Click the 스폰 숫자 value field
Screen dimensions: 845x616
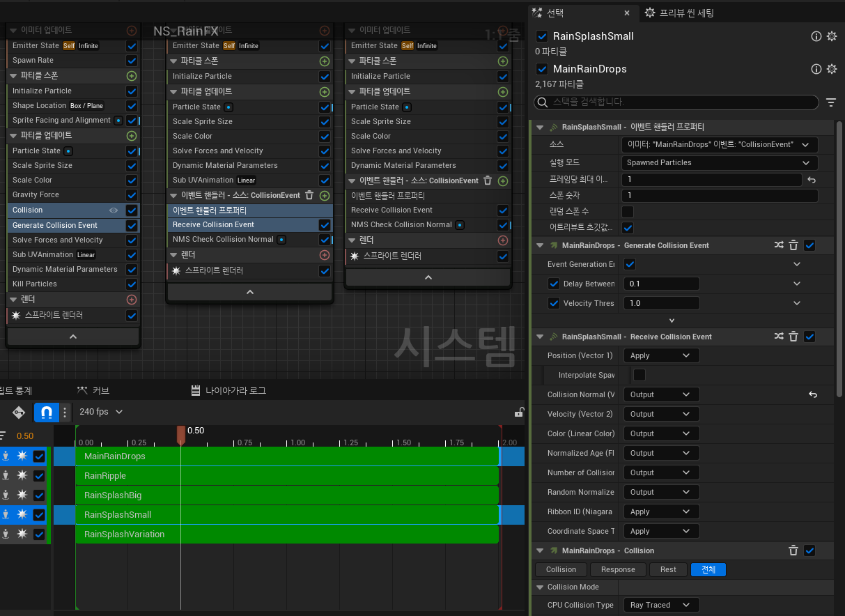click(719, 196)
